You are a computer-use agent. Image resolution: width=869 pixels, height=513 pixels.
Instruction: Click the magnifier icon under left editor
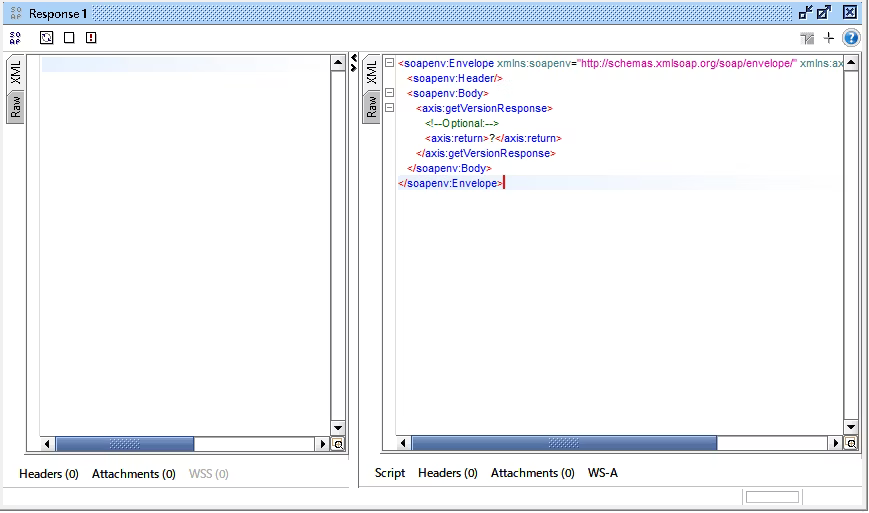(x=337, y=443)
